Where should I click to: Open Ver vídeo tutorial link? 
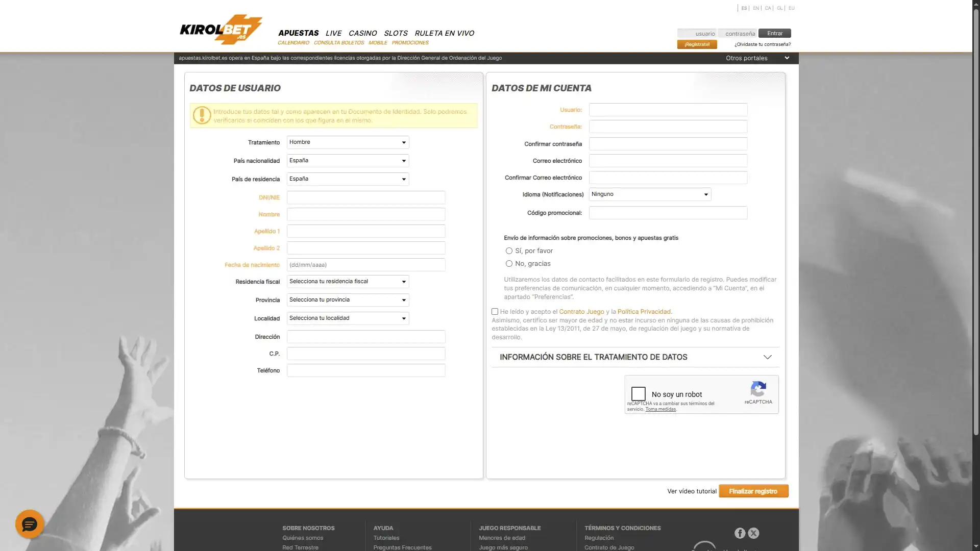click(692, 491)
